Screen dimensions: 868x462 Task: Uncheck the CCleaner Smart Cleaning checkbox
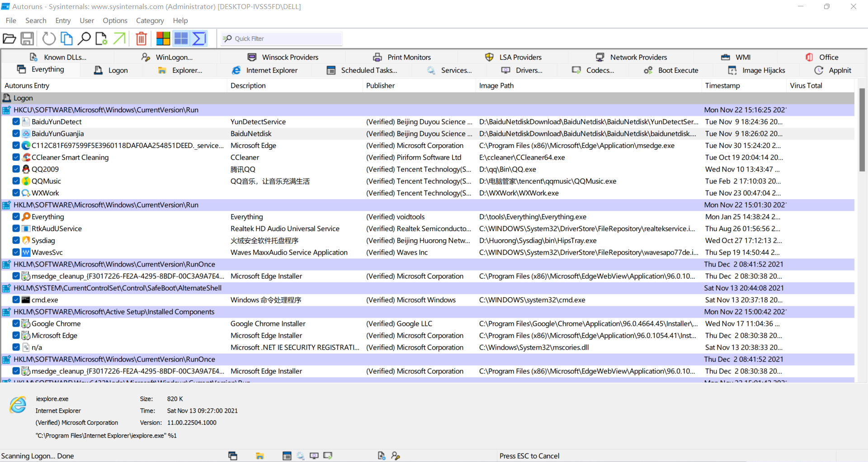(16, 157)
